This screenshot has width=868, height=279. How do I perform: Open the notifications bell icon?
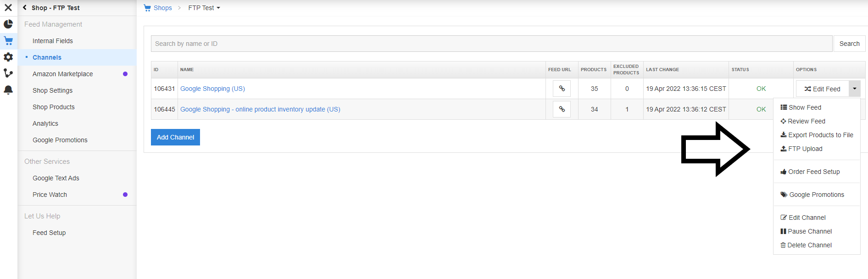coord(8,90)
